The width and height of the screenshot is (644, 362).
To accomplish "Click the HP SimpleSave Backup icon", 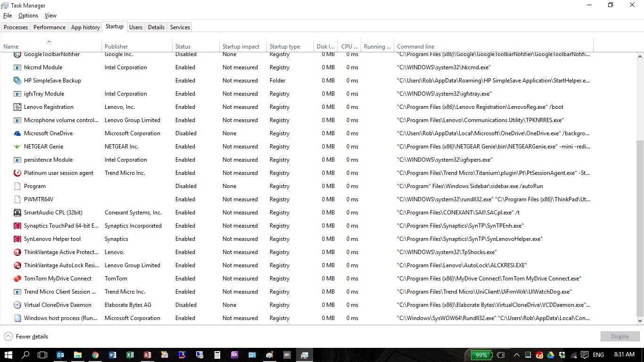I will point(17,81).
